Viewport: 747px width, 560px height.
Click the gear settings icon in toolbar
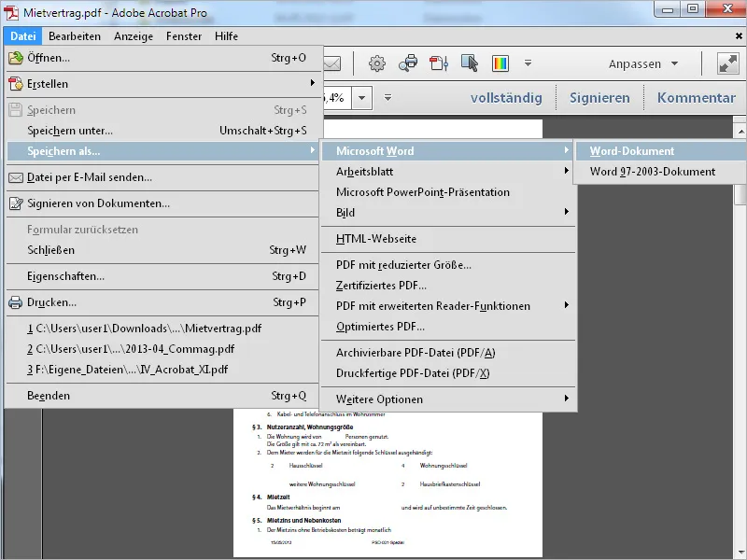pyautogui.click(x=377, y=63)
